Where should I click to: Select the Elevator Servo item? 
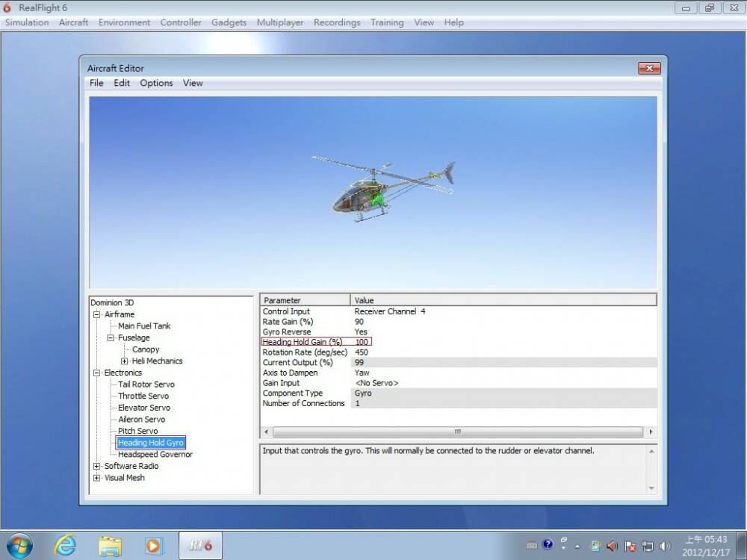coord(144,408)
